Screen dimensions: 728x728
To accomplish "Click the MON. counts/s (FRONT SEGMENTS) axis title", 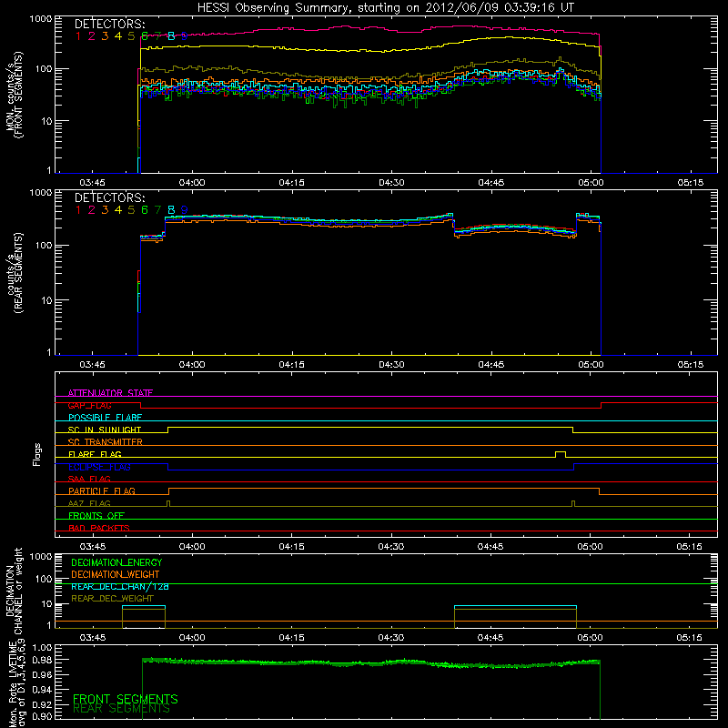I will tap(15, 95).
